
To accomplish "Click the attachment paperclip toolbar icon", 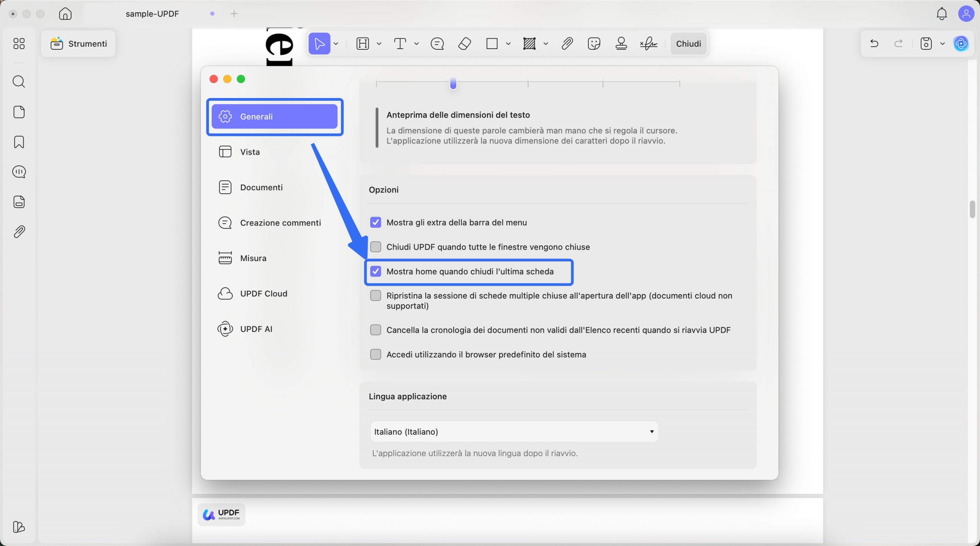I will pyautogui.click(x=567, y=44).
